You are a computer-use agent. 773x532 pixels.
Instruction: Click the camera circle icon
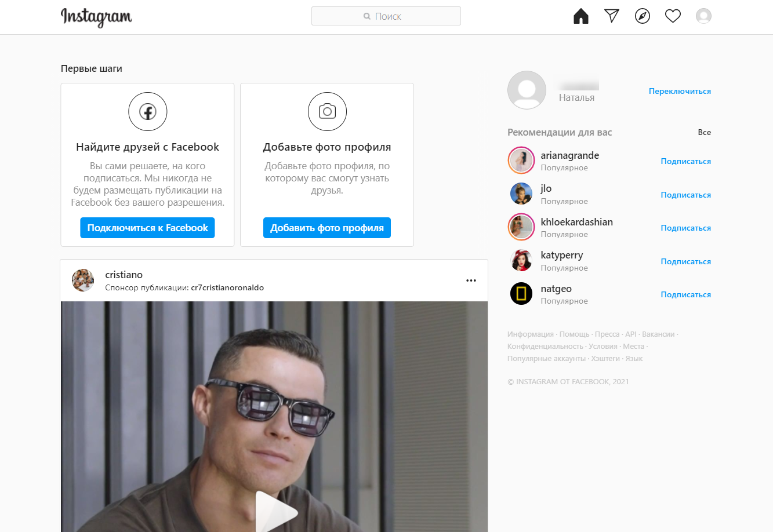[x=327, y=111]
